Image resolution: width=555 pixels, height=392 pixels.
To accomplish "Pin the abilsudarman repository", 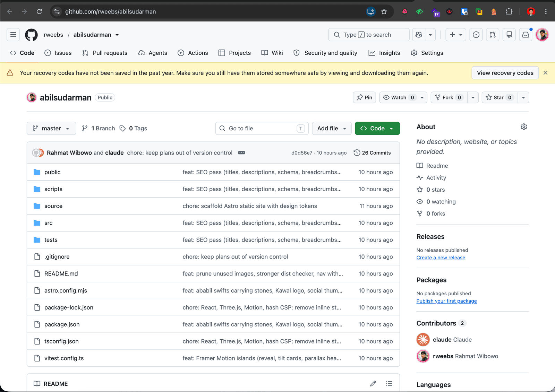I will pyautogui.click(x=365, y=97).
